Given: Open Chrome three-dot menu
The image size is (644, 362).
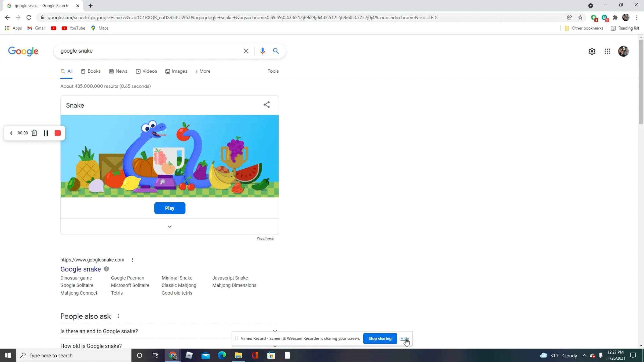Looking at the screenshot, I should coord(637,17).
